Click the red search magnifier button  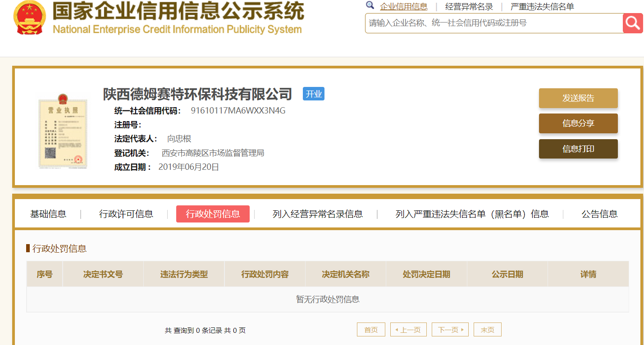[633, 23]
